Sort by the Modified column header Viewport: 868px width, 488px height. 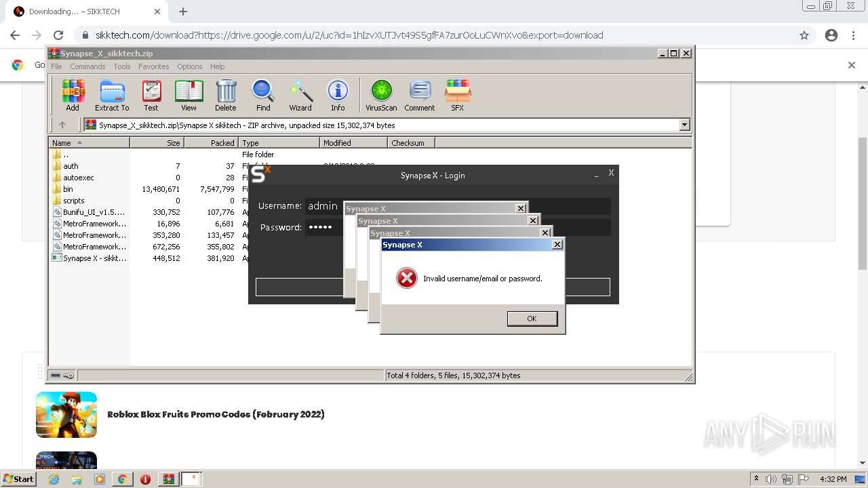click(x=353, y=143)
